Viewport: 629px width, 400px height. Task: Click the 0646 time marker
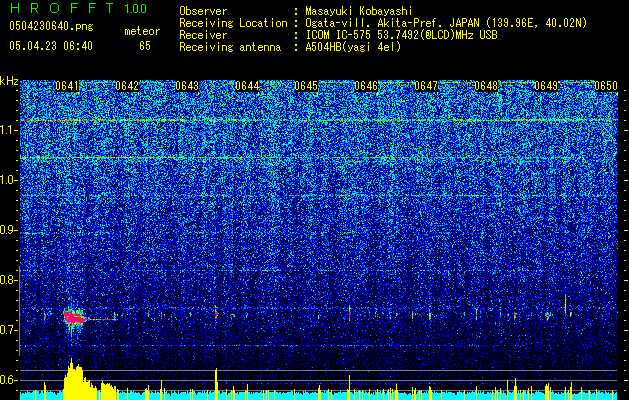coord(366,86)
